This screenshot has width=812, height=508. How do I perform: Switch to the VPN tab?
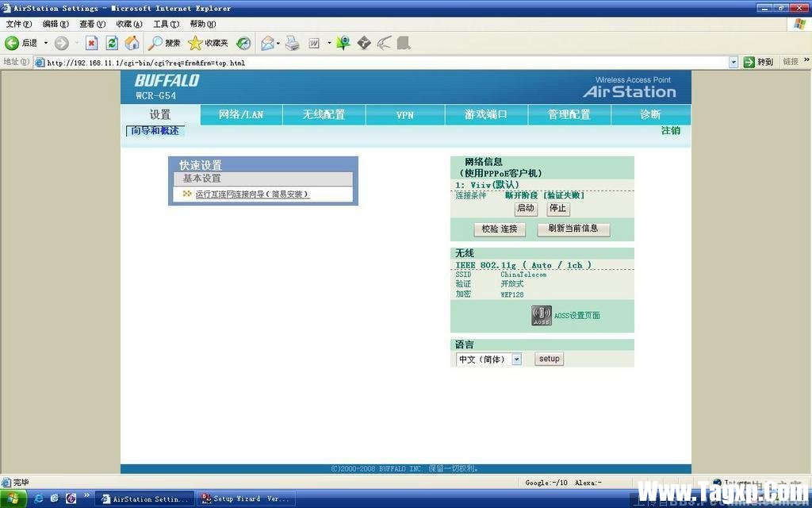tap(405, 114)
